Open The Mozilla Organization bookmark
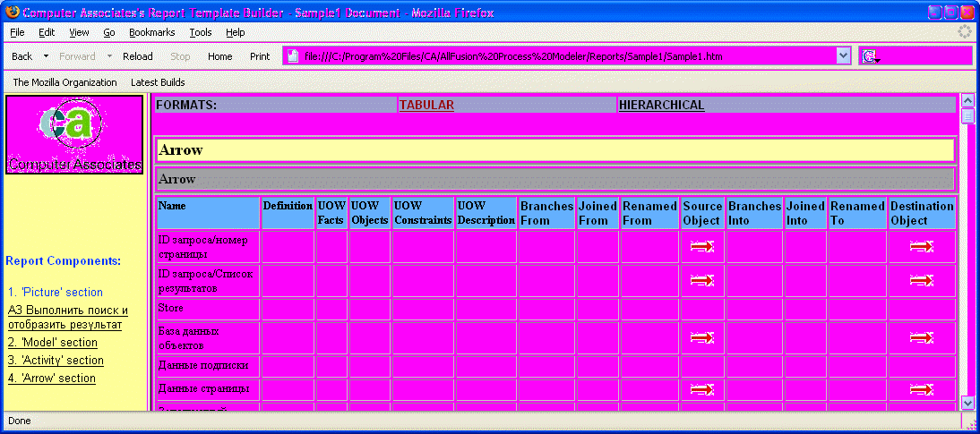The width and height of the screenshot is (980, 434). point(65,81)
